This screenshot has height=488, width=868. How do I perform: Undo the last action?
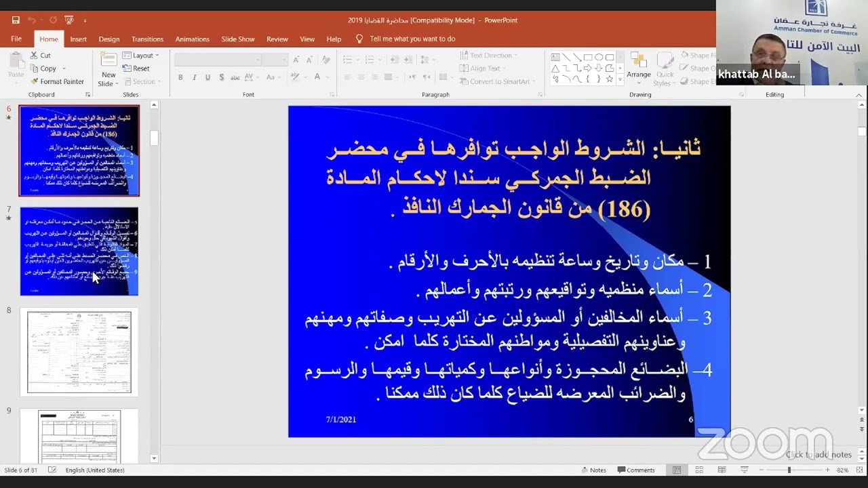(x=31, y=20)
